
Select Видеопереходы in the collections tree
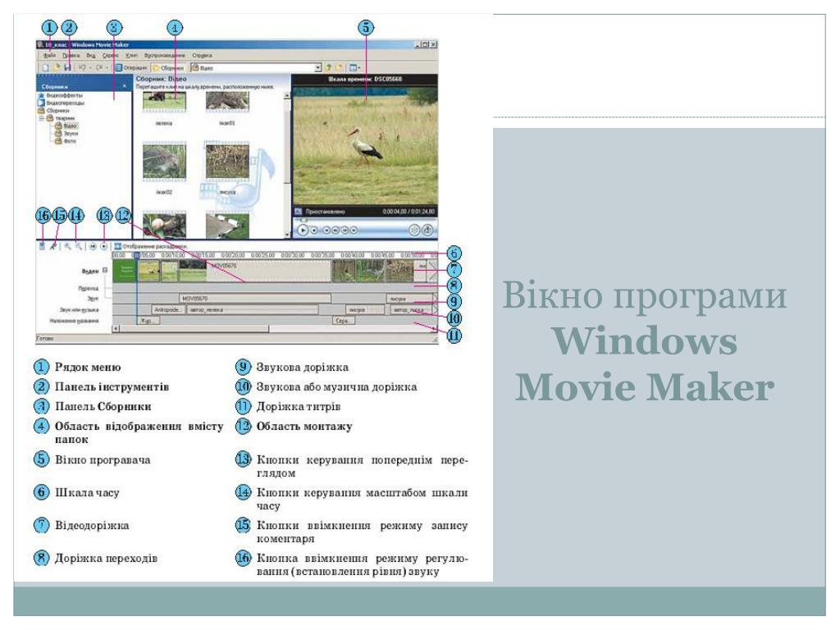(61, 103)
